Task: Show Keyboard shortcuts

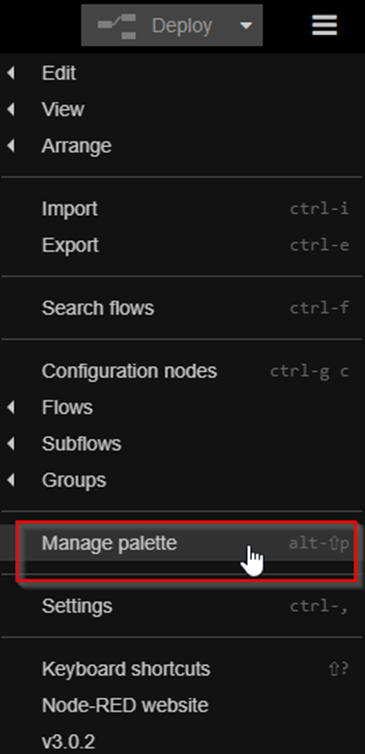Action: (182, 669)
